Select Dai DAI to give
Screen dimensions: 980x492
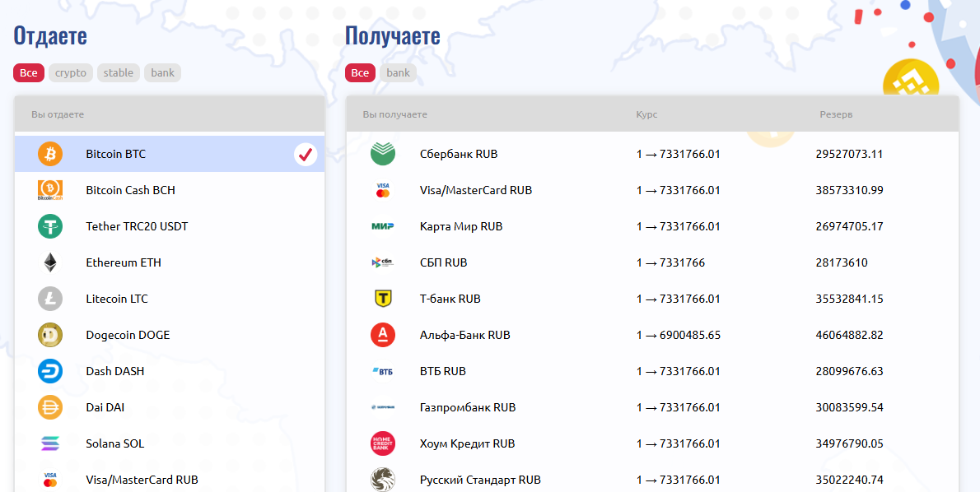click(170, 407)
